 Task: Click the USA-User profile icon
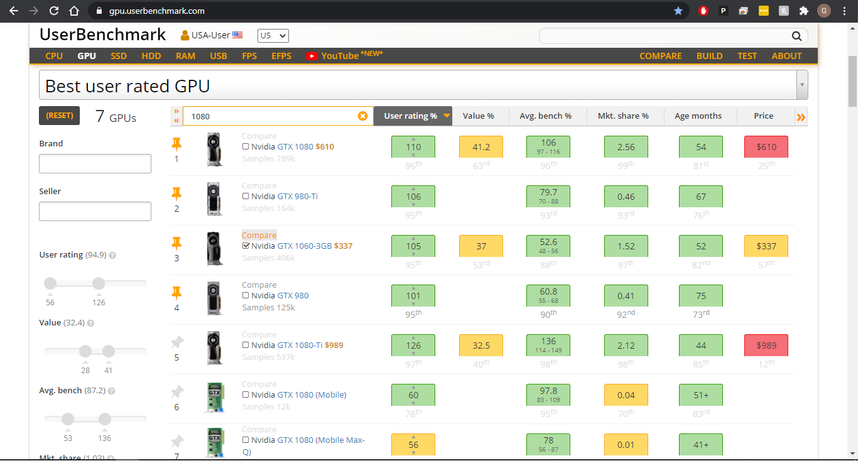tap(185, 36)
